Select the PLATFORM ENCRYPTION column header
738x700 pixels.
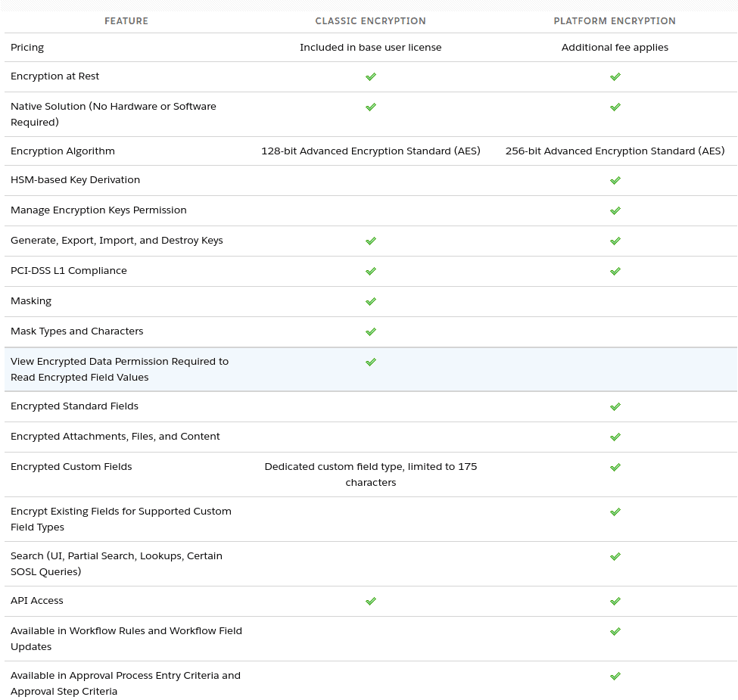[x=615, y=21]
